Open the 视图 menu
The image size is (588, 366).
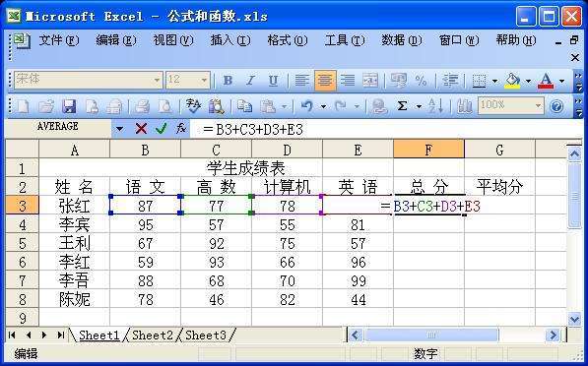pyautogui.click(x=173, y=40)
